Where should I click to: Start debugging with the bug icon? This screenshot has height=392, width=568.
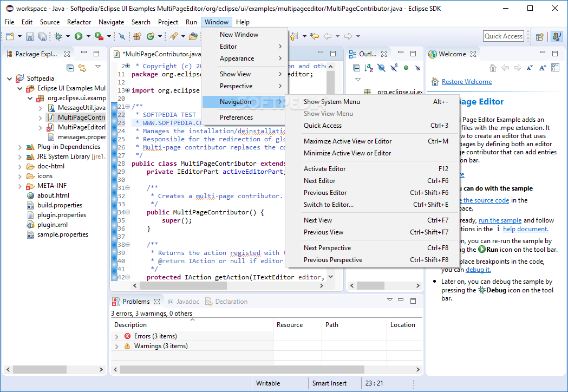pyautogui.click(x=58, y=36)
